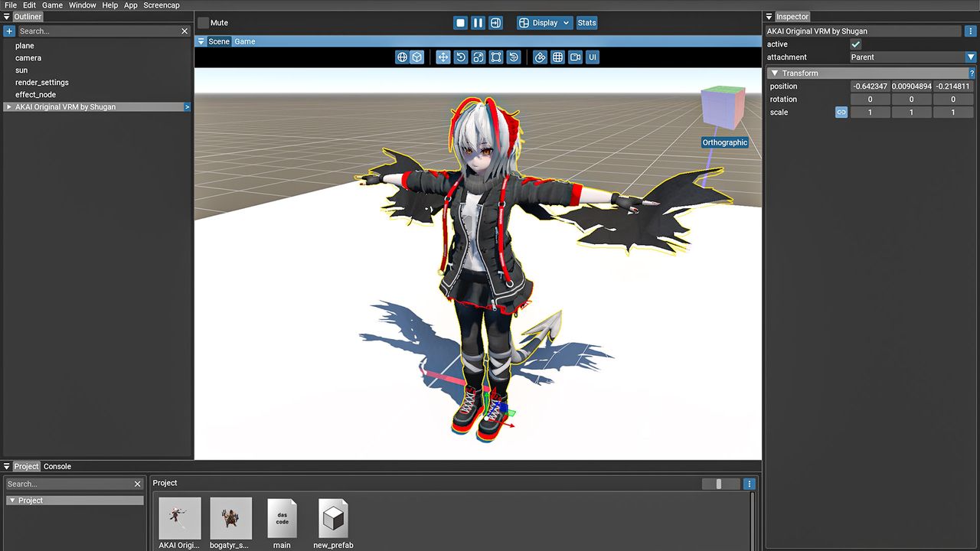This screenshot has height=551, width=980.
Task: Stop the game with the stop button
Action: 460,23
